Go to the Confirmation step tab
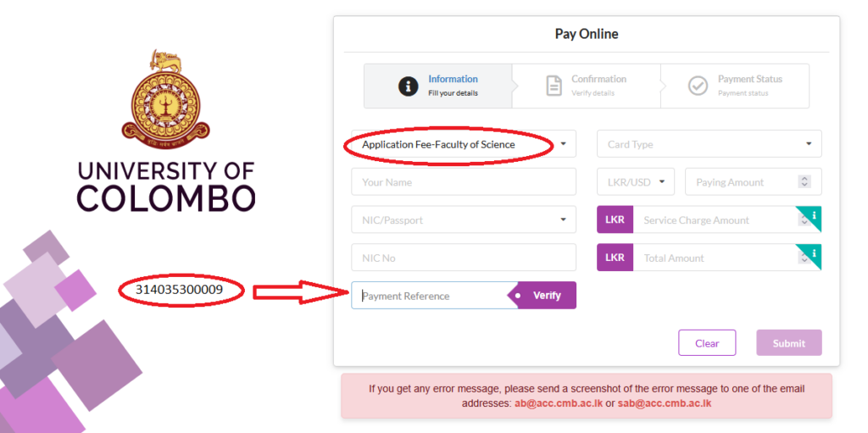 (587, 86)
